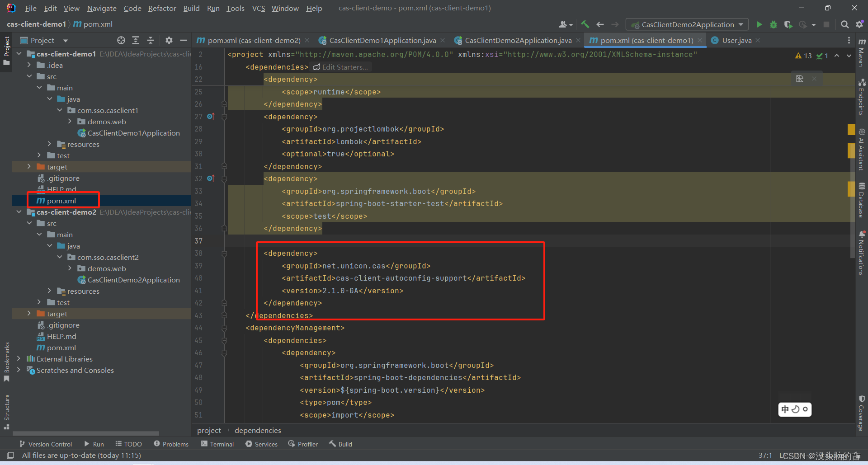Start debugging with the bug icon
The height and width of the screenshot is (465, 868).
tap(774, 24)
